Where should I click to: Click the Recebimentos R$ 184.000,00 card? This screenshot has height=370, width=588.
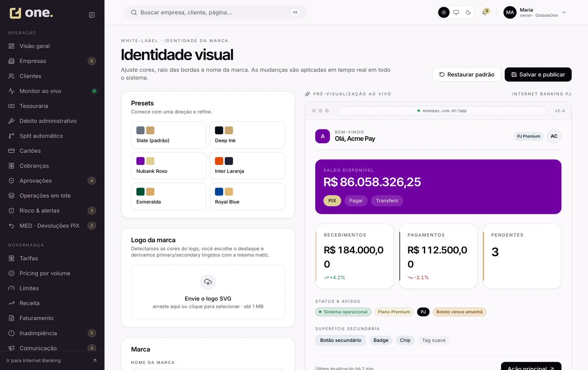pyautogui.click(x=354, y=256)
